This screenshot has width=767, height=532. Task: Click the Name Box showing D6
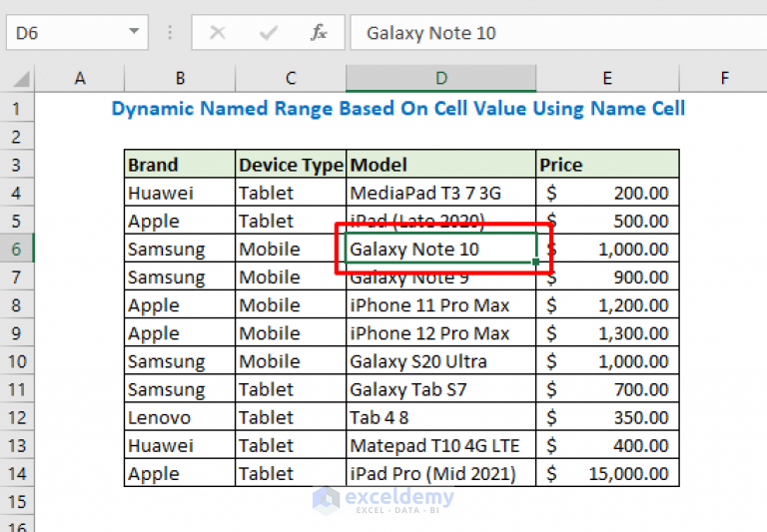pyautogui.click(x=77, y=32)
